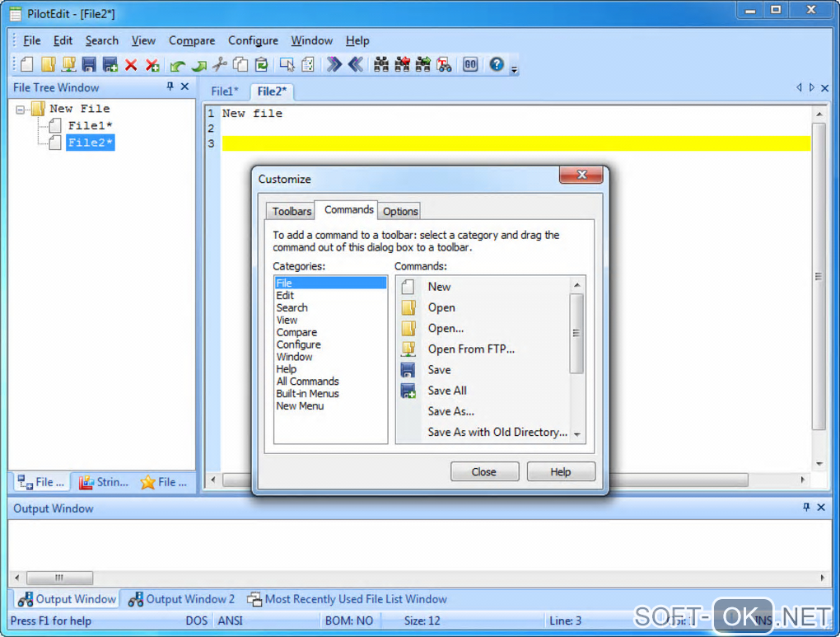Open the Window menu
Screen dimensions: 840x637
(312, 40)
